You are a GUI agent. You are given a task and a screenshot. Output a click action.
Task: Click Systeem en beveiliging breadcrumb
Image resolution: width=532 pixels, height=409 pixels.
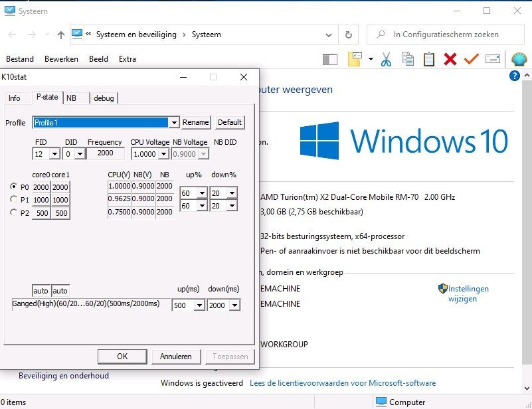pos(136,35)
